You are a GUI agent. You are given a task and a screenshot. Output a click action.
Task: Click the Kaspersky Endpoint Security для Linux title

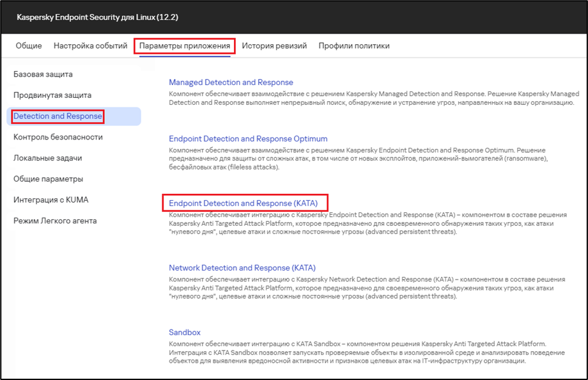tap(98, 17)
